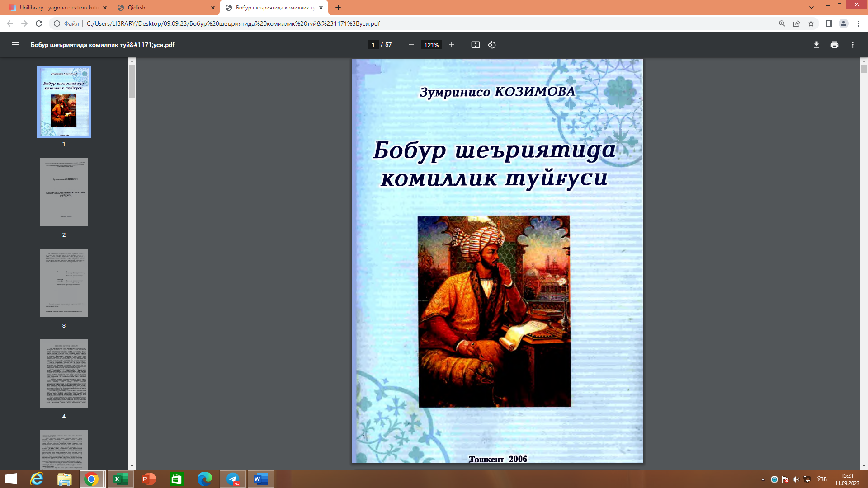The width and height of the screenshot is (868, 488).
Task: Show hidden icons in system tray
Action: [x=762, y=479]
